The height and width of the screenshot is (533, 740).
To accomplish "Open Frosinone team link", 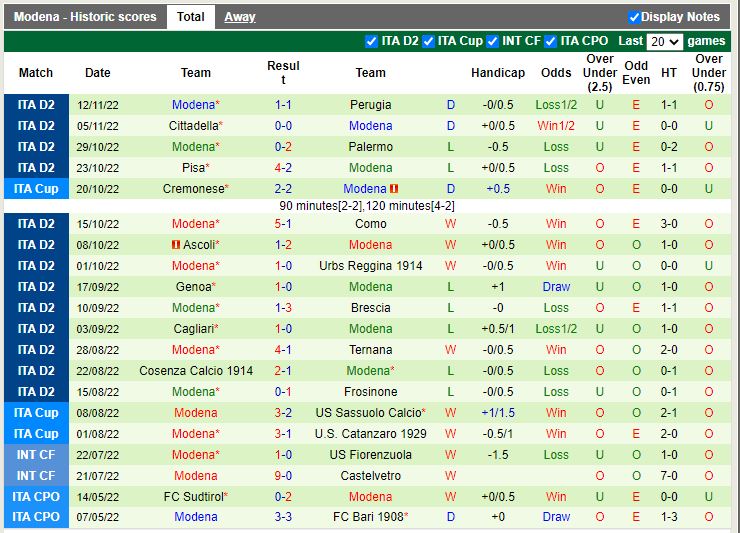I will [x=370, y=392].
